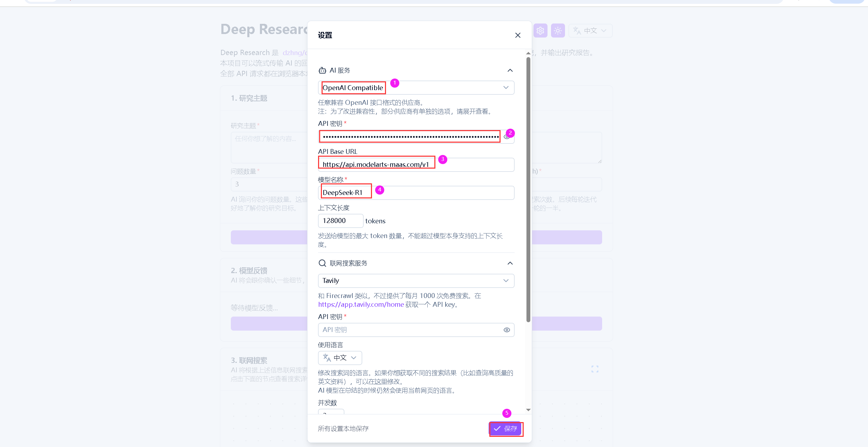Click the settings dialog scrollbar down arrow
Image resolution: width=868 pixels, height=447 pixels.
tap(528, 410)
